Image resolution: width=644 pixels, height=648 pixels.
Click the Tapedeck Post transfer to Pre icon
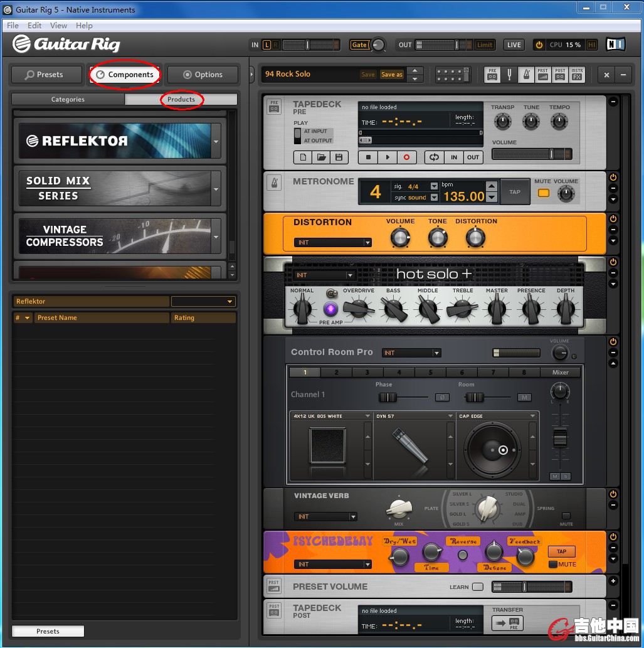pyautogui.click(x=507, y=623)
